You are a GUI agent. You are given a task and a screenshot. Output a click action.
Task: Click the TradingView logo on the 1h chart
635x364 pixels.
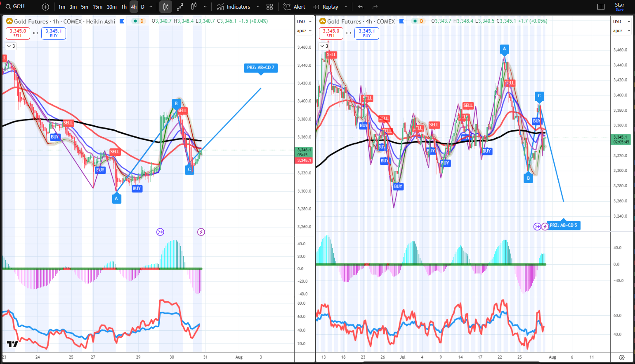[12, 344]
